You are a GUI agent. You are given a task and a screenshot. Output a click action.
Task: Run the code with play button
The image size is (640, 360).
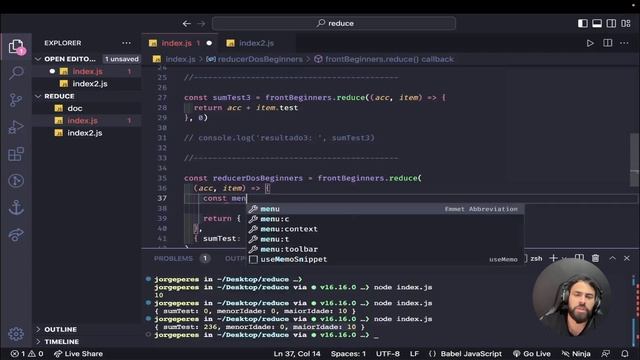pos(590,43)
